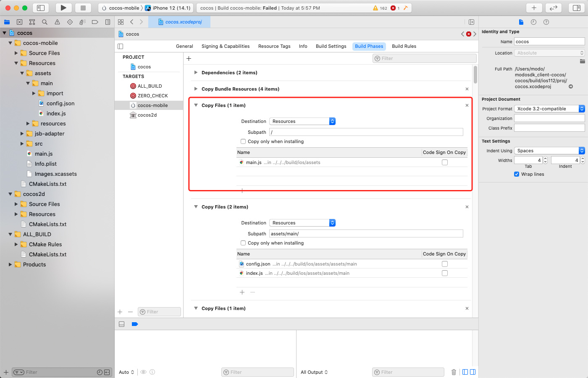This screenshot has height=378, width=588.
Task: Open the cocos.xcodeproj editor tab
Action: [180, 22]
